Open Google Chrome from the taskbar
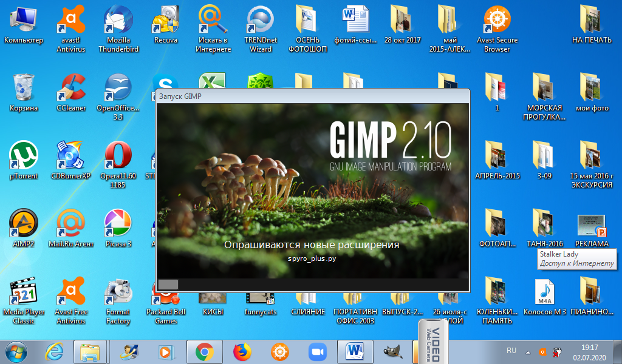The width and height of the screenshot is (622, 364). click(204, 352)
